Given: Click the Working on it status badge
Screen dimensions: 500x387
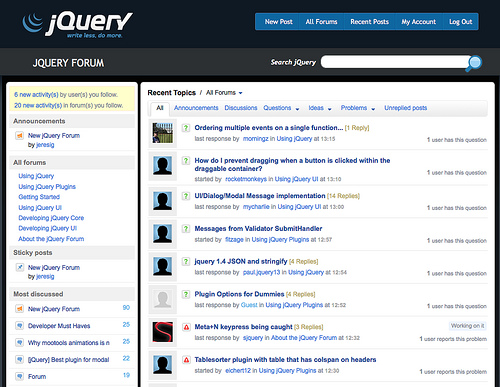Looking at the screenshot, I should (467, 326).
